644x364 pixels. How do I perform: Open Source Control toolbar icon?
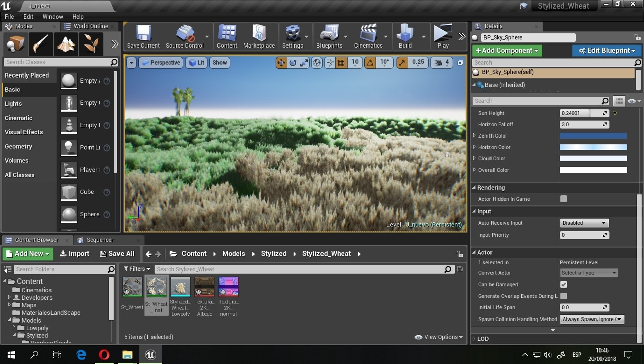pyautogui.click(x=184, y=36)
